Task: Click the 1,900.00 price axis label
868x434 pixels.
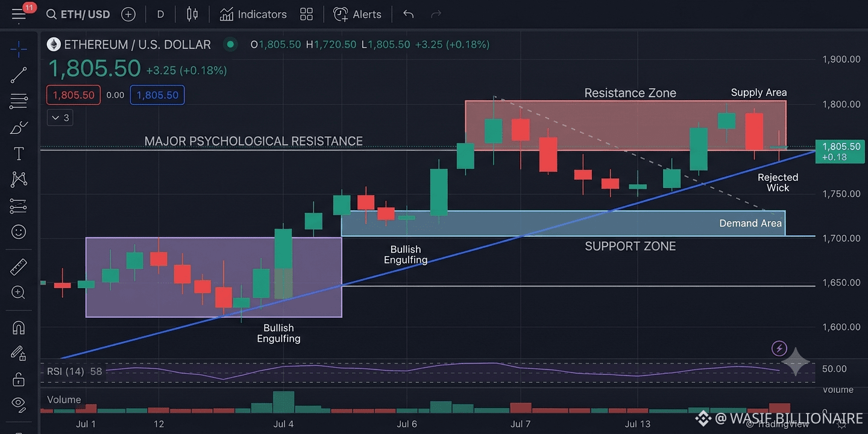Action: [x=841, y=59]
